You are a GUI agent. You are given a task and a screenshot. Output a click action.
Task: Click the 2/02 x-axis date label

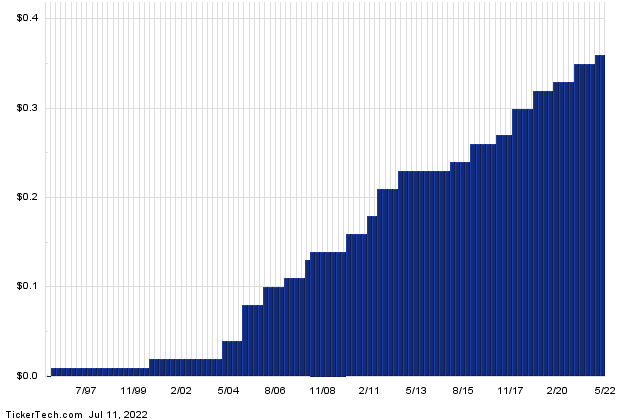[181, 391]
